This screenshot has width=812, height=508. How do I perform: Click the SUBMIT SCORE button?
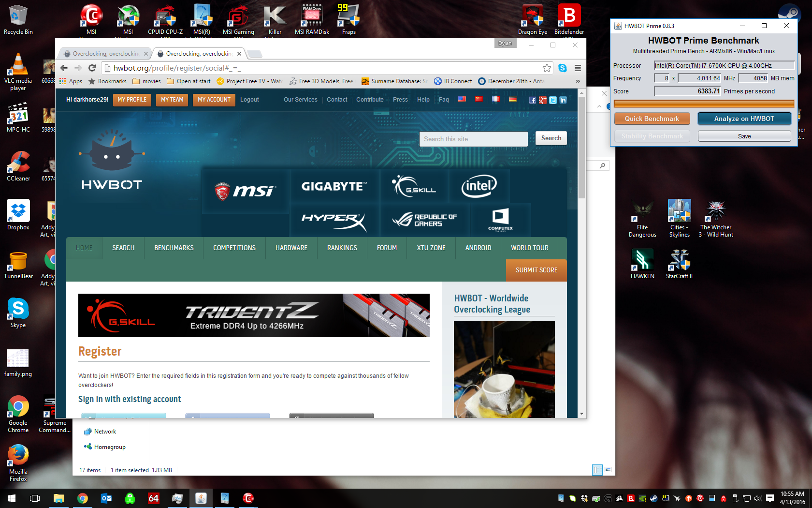click(536, 270)
